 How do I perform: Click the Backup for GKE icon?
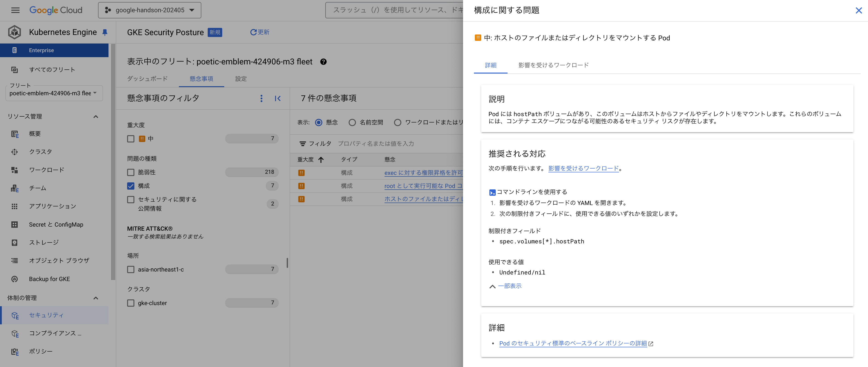[x=15, y=279]
